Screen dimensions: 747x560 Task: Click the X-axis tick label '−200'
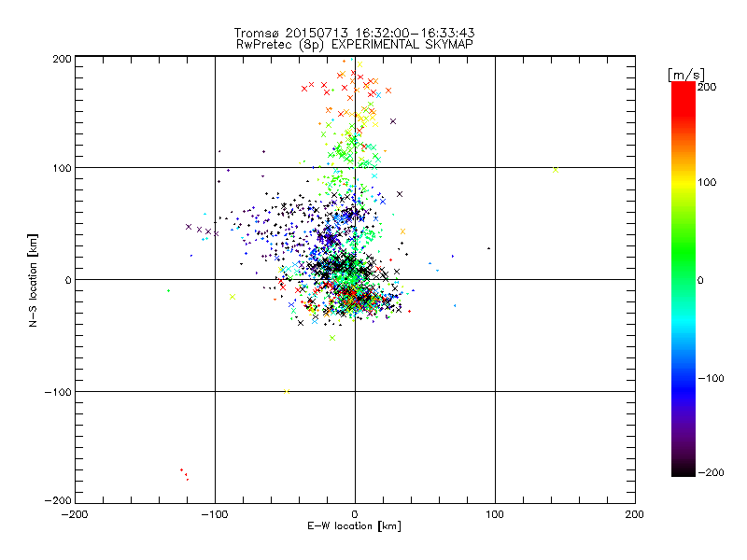tap(75, 515)
